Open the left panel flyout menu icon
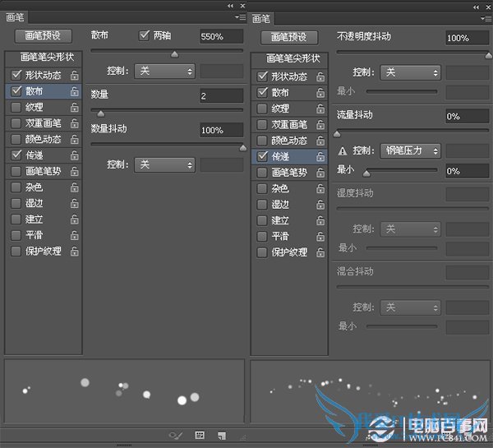The height and width of the screenshot is (448, 493). [x=239, y=16]
